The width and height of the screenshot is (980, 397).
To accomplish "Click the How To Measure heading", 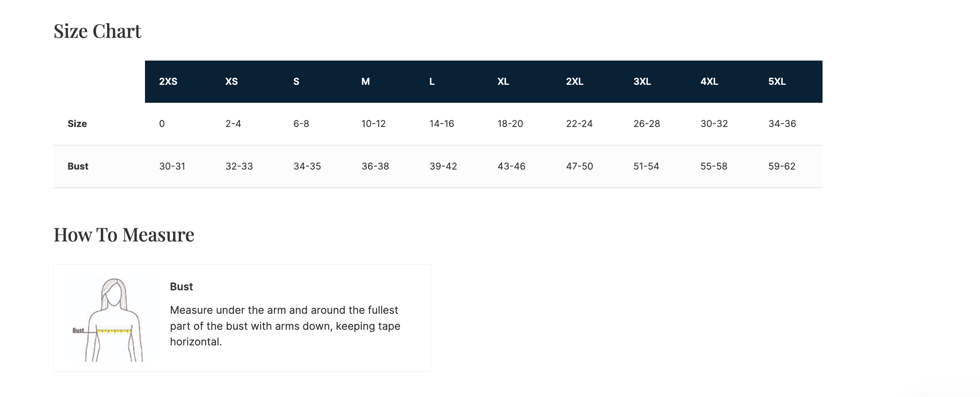I will [x=124, y=235].
